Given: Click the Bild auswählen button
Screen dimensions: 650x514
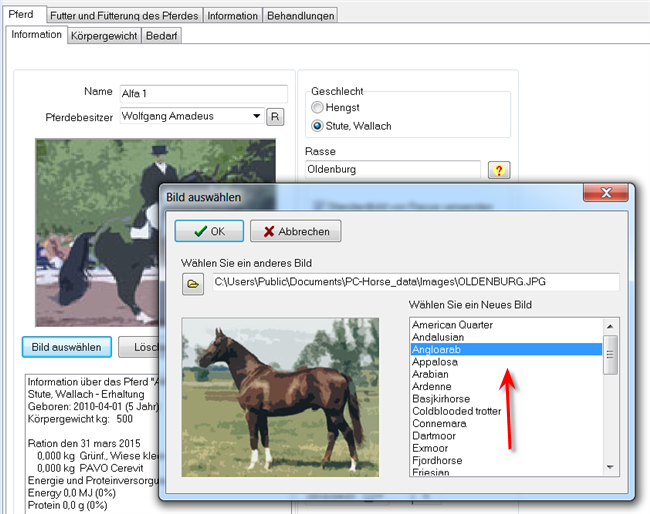Looking at the screenshot, I should (x=67, y=347).
